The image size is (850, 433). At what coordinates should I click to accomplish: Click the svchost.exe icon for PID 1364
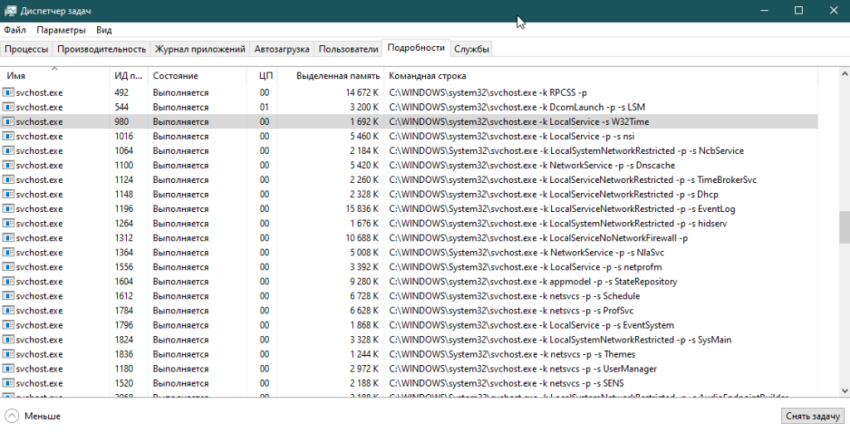8,253
